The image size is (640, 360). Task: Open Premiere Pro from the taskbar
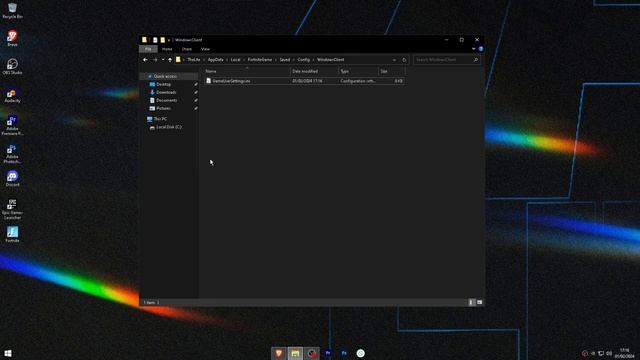328,353
